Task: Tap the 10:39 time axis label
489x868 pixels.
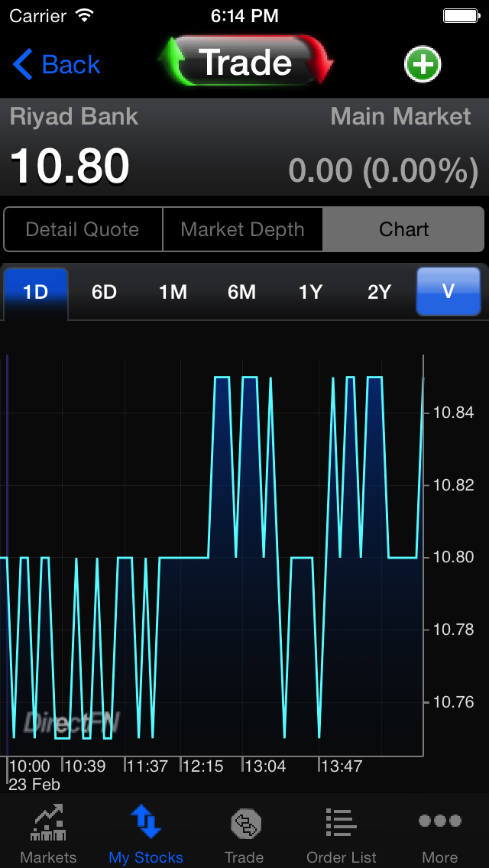Action: tap(86, 766)
